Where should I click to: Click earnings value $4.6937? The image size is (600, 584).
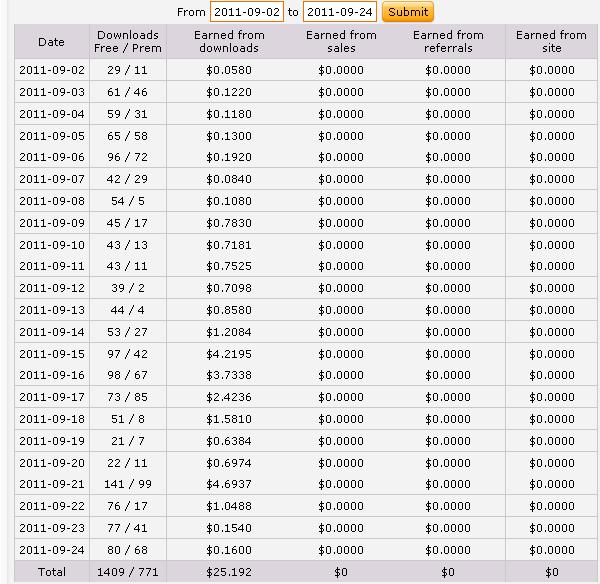[x=229, y=484]
